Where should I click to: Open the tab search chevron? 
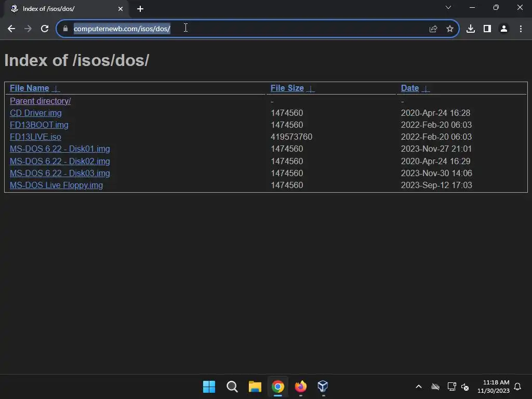[448, 7]
